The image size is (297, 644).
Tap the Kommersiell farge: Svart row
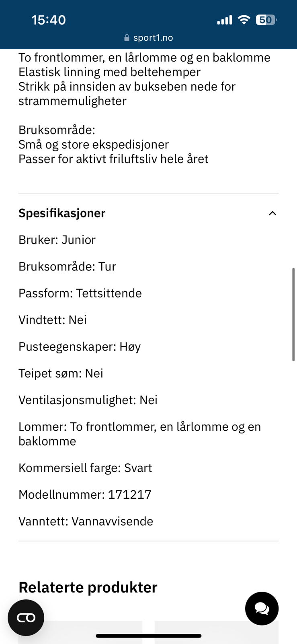85,468
